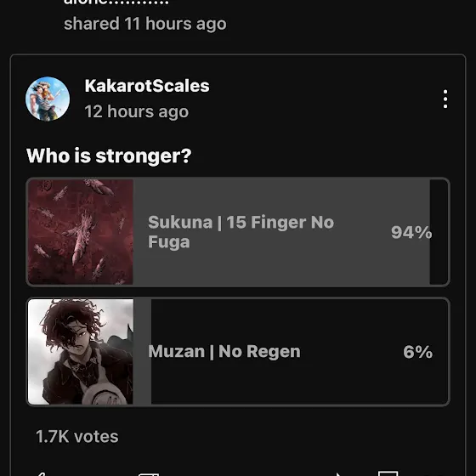Open KakarotScales profile avatar

[48, 99]
